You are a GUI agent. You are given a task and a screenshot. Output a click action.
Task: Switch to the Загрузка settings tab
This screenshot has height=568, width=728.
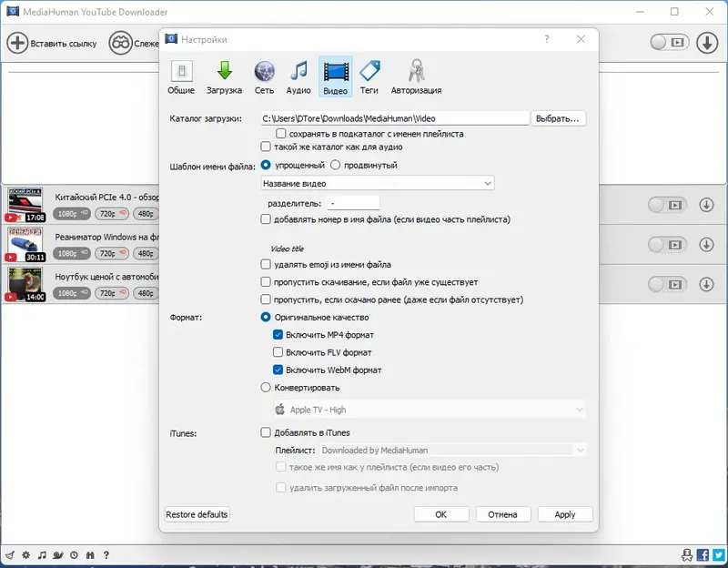224,77
